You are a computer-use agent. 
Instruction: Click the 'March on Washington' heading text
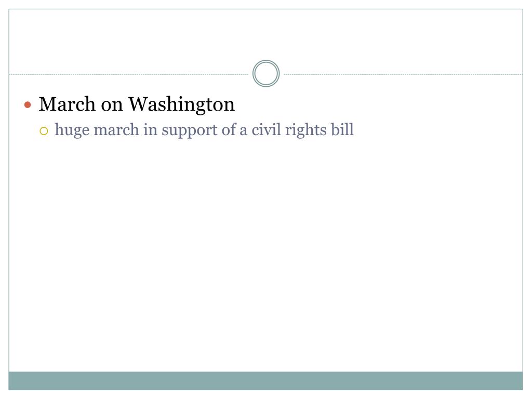coord(137,104)
